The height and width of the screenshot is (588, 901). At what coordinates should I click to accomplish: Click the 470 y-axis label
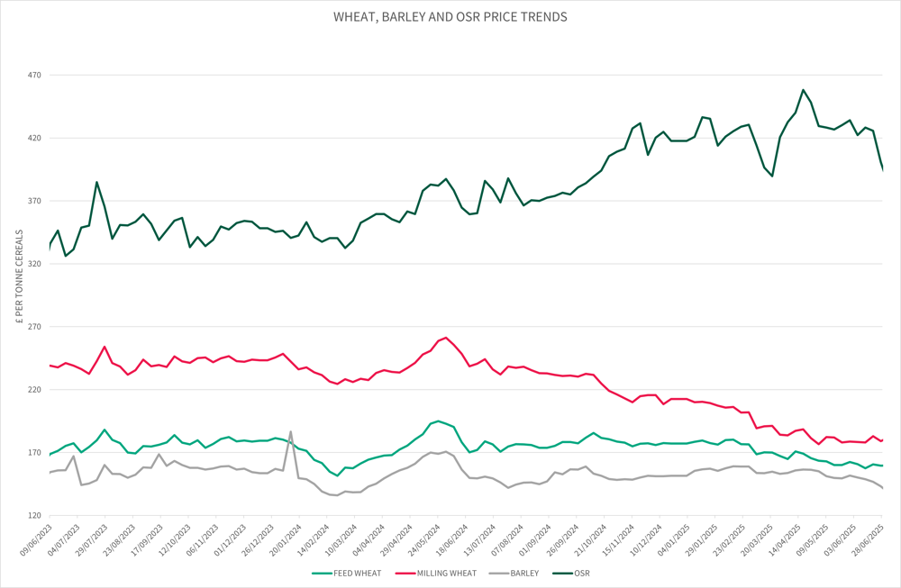34,76
